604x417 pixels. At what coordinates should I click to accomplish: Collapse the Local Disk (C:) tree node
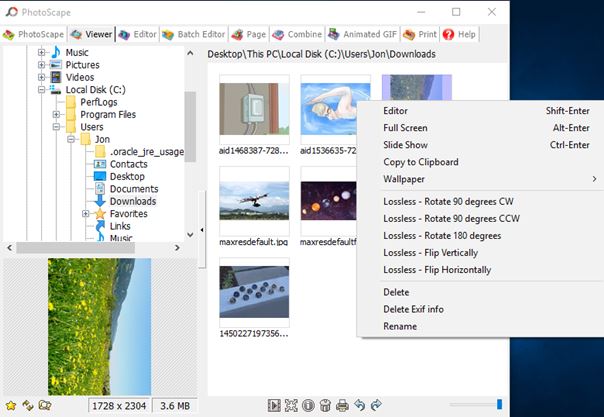click(x=42, y=90)
